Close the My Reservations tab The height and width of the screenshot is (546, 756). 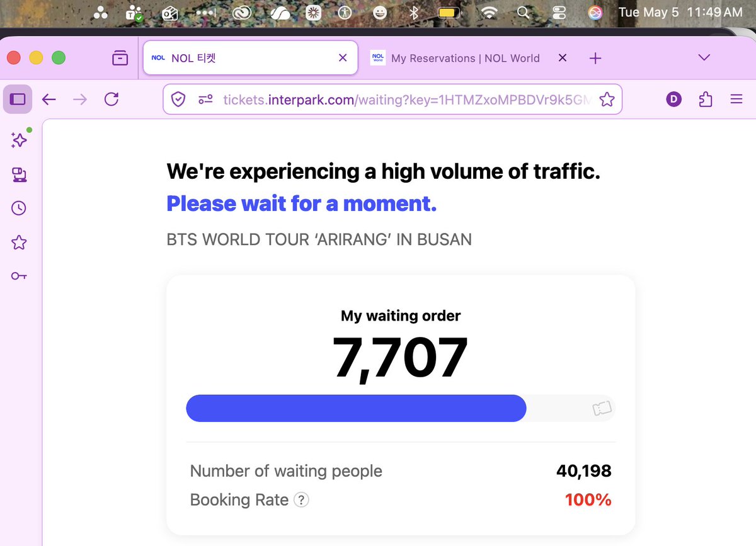coord(563,58)
